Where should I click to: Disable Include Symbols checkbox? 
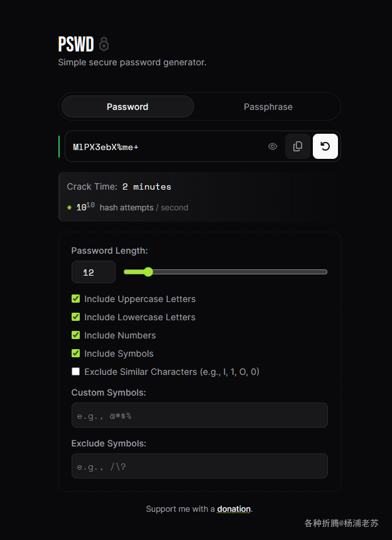click(x=76, y=354)
